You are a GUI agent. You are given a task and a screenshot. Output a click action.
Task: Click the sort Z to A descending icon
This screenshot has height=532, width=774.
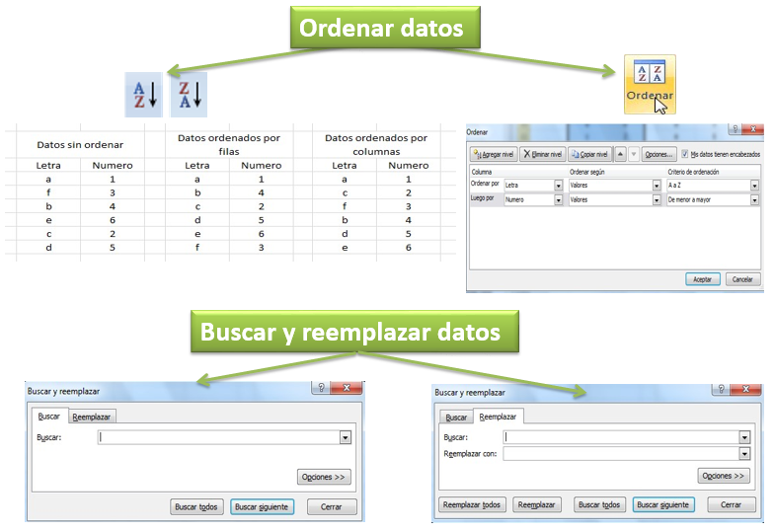[x=190, y=95]
